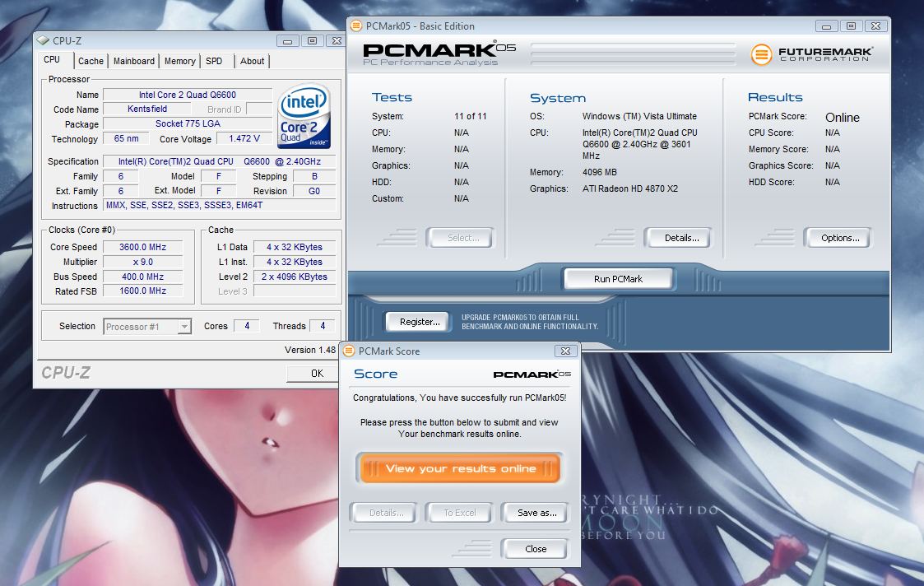
Task: Click the CPU-Z title bar app icon
Action: (43, 40)
